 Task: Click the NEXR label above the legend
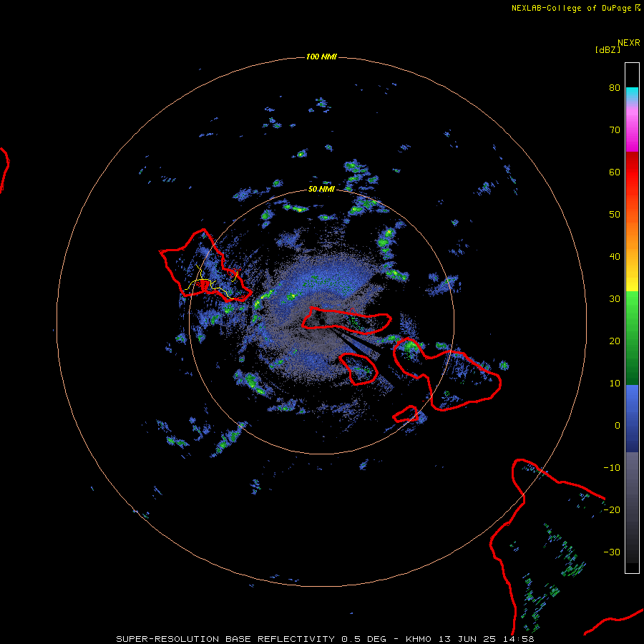(629, 43)
